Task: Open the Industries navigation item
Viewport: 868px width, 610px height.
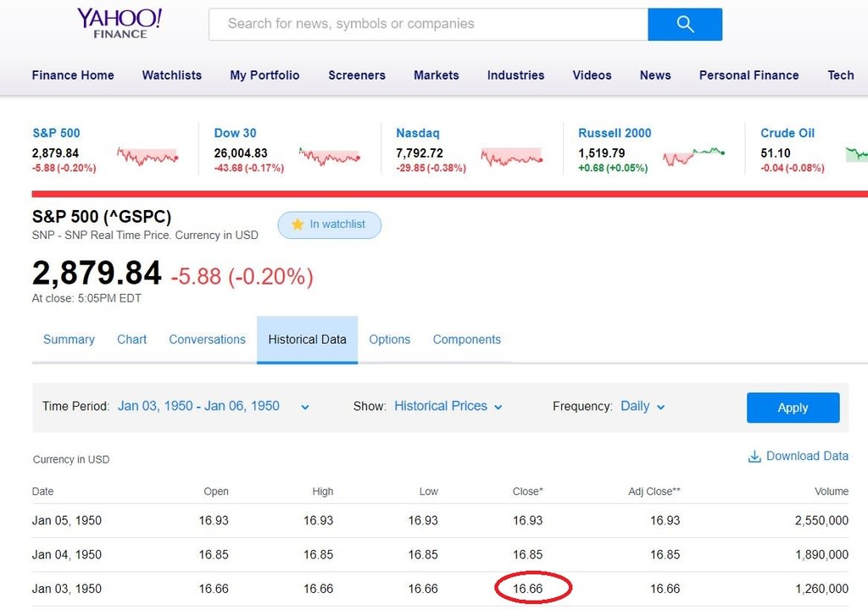Action: coord(515,75)
